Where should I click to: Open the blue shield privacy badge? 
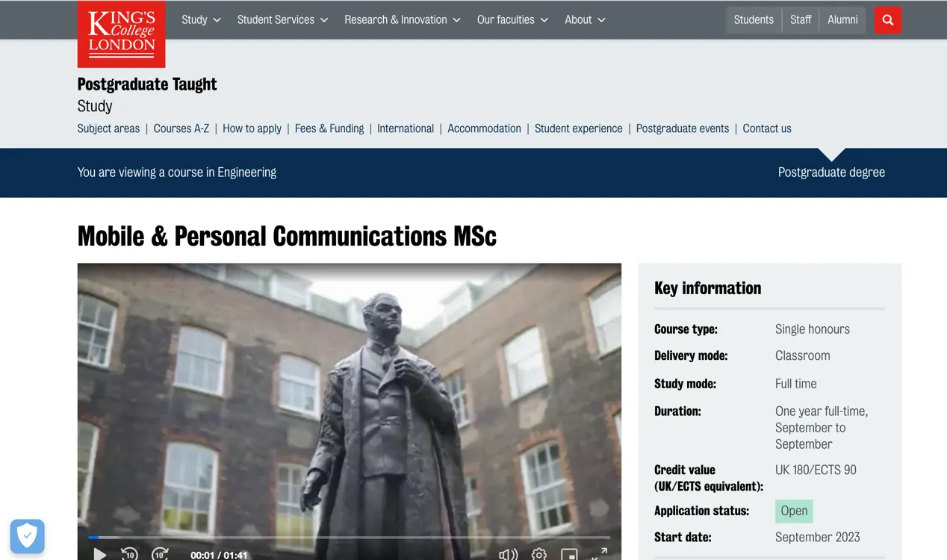click(x=28, y=535)
